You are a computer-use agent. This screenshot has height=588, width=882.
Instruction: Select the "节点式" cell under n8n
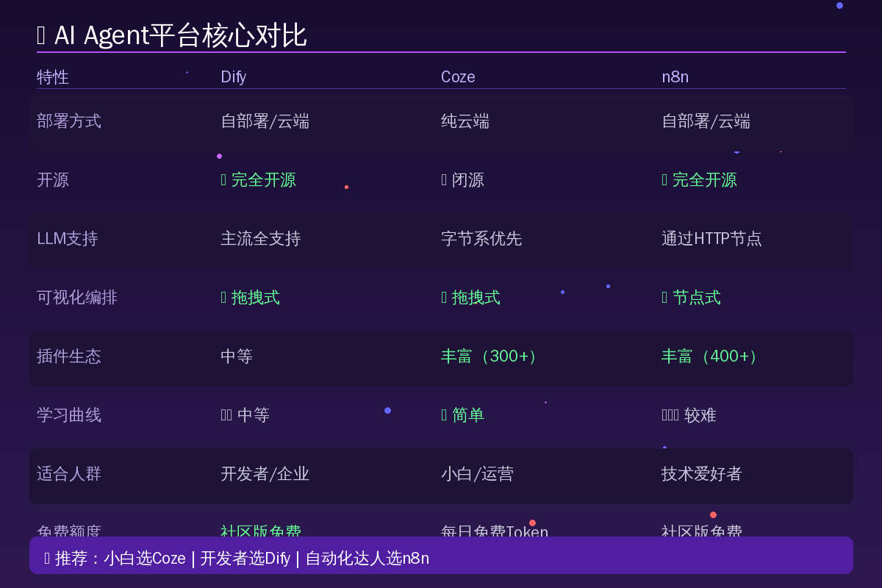[x=696, y=297]
